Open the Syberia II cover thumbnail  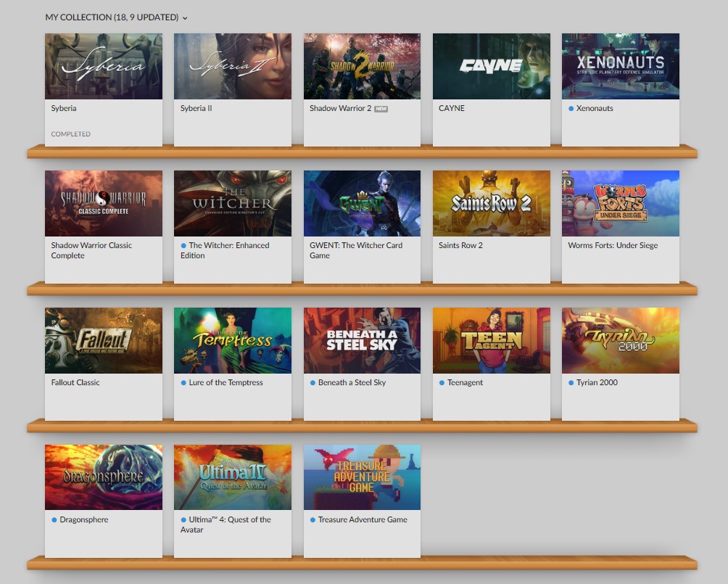(233, 66)
